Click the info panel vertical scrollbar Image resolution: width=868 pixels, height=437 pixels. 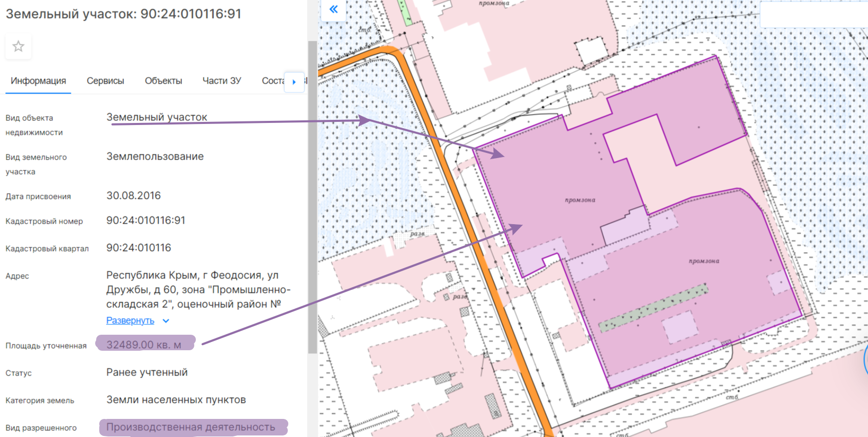coord(312,196)
